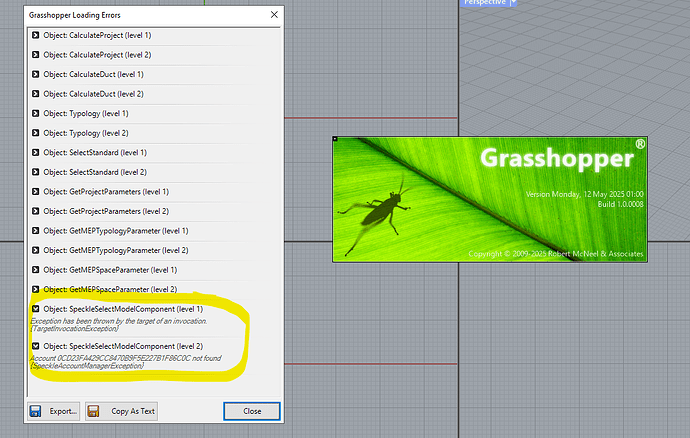Select 'Object: CalculateProject (level 1)' text
The width and height of the screenshot is (690, 438).
click(x=97, y=35)
